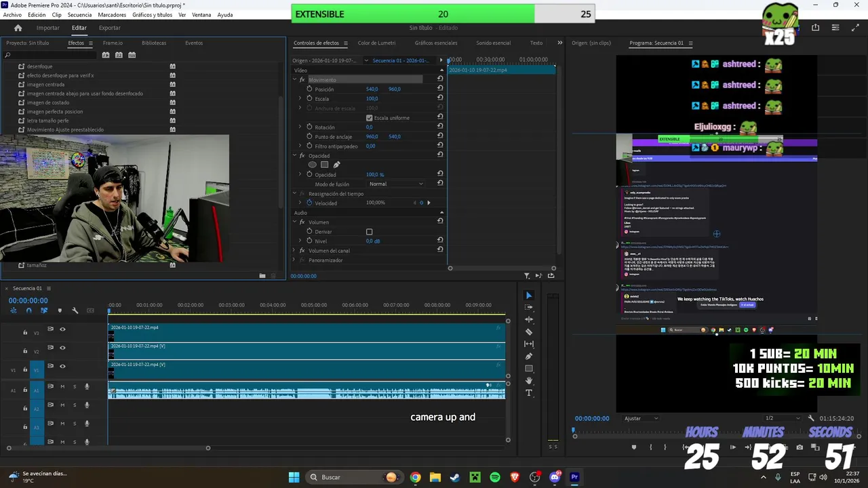
Task: Collapse the Movimiento effect group
Action: pyautogui.click(x=295, y=79)
